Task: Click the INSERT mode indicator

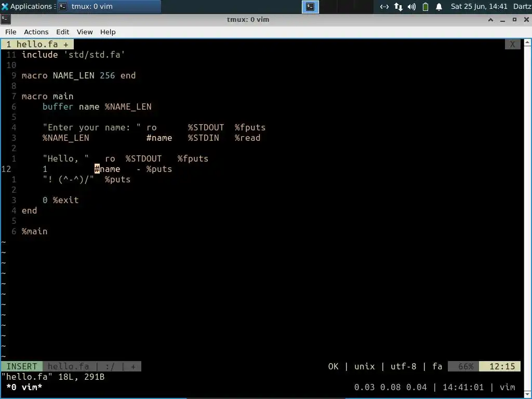Action: coord(22,366)
